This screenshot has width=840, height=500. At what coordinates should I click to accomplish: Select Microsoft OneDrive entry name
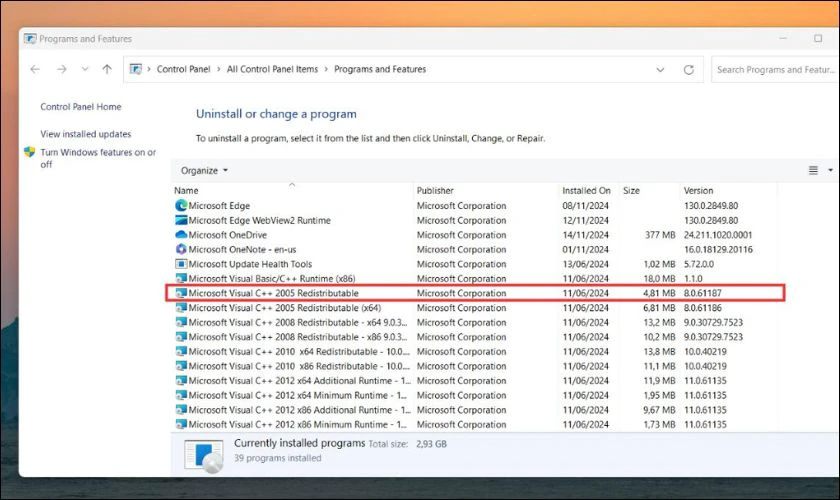[227, 235]
